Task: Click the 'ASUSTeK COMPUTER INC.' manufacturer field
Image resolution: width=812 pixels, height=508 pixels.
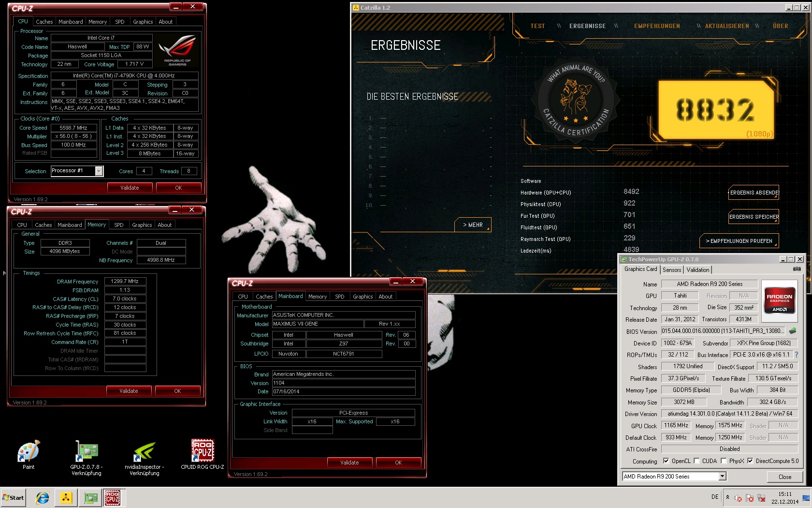Action: click(x=343, y=315)
